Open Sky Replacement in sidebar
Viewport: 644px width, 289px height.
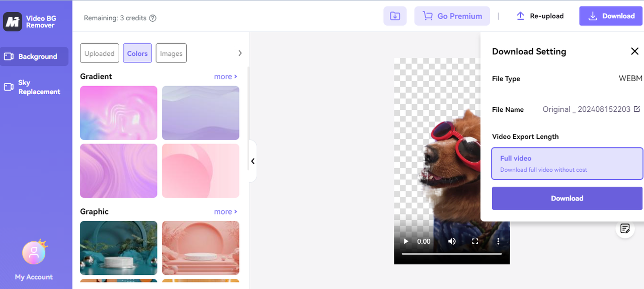pos(34,87)
